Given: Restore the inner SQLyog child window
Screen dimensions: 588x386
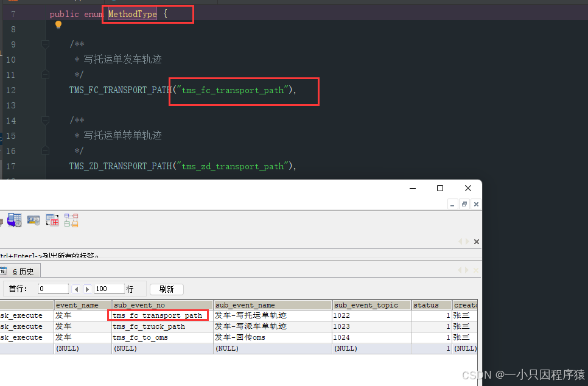Looking at the screenshot, I should click(464, 204).
